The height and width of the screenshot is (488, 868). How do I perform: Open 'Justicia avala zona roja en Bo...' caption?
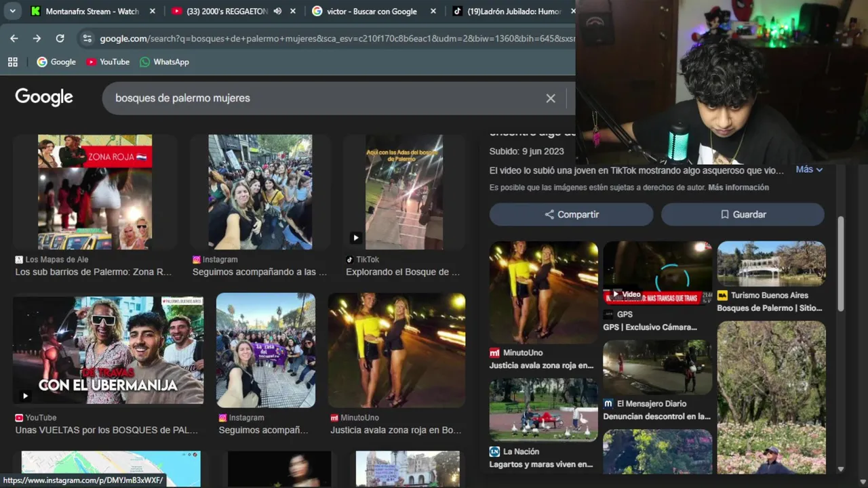pos(396,430)
